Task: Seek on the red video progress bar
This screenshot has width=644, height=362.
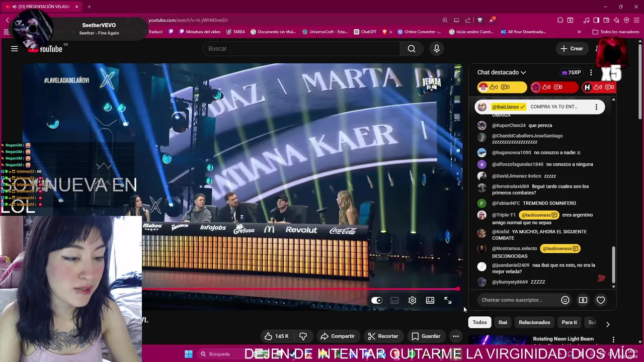Action: 301,289
